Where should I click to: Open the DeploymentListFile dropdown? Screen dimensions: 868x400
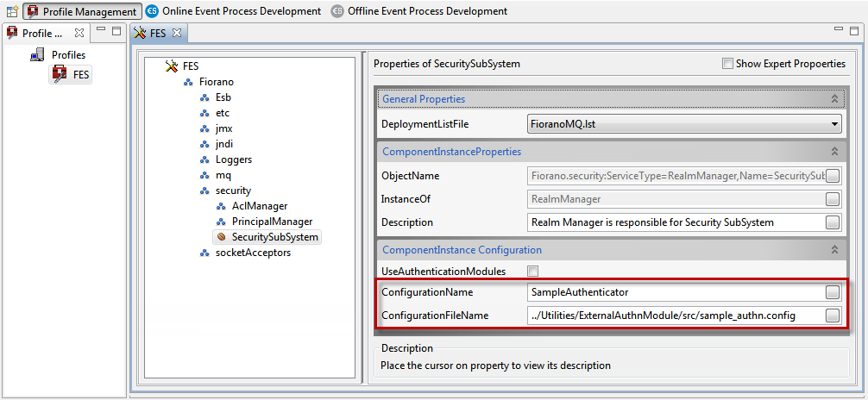click(x=834, y=124)
